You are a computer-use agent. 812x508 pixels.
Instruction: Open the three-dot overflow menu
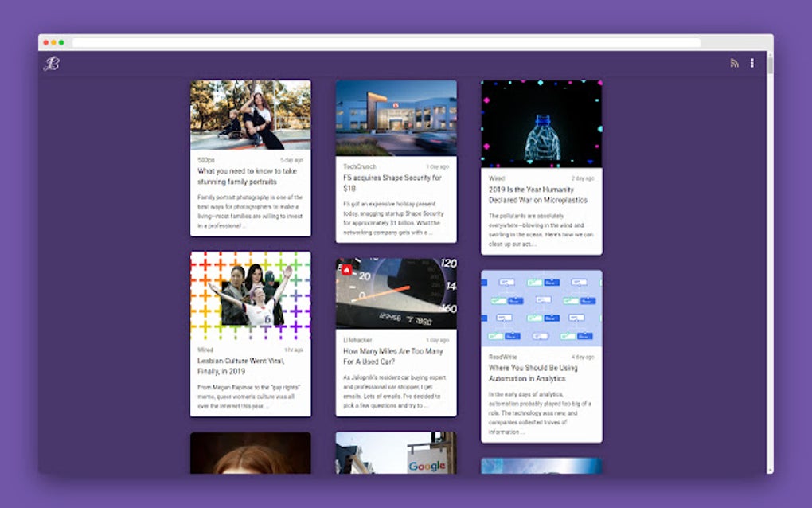[x=751, y=62]
